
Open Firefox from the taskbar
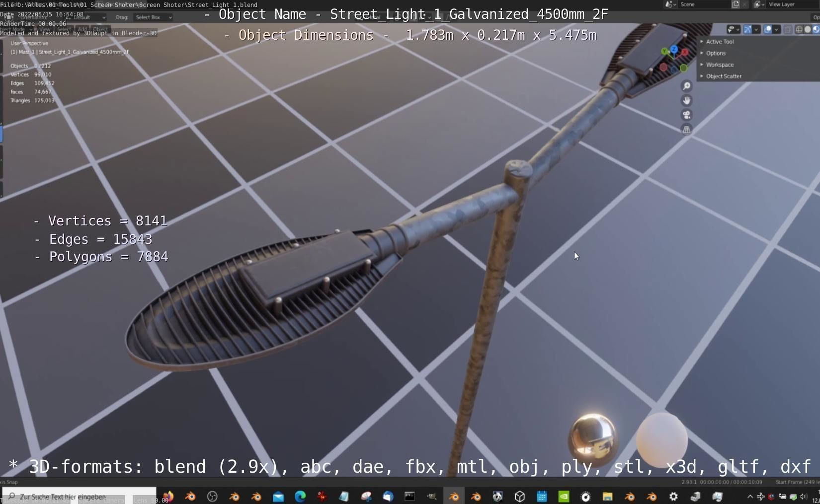(x=168, y=496)
